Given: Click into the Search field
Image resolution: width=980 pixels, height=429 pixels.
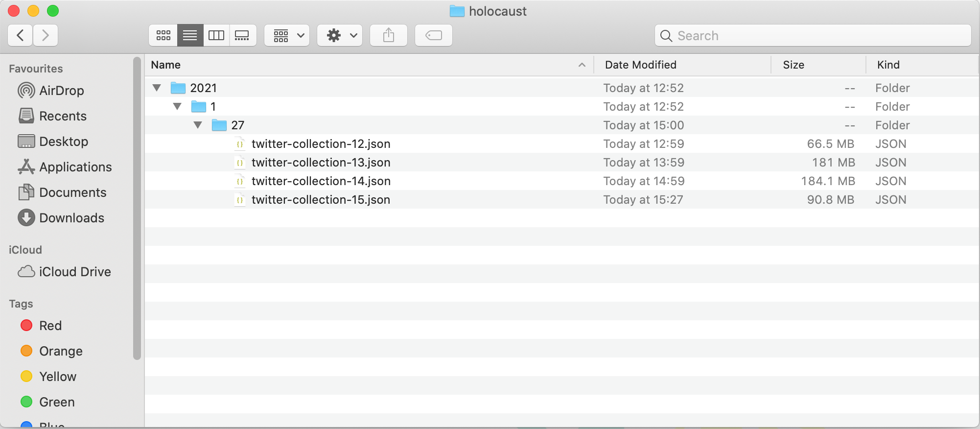Looking at the screenshot, I should [x=813, y=35].
